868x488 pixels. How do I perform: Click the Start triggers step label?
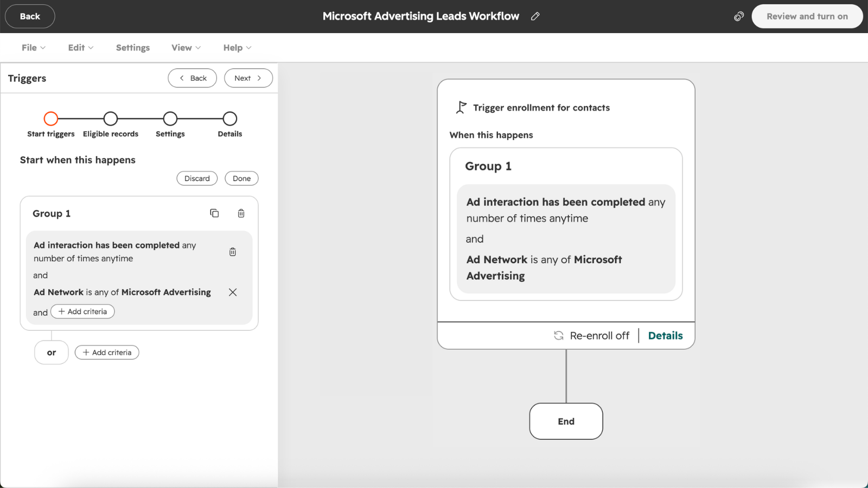point(51,134)
